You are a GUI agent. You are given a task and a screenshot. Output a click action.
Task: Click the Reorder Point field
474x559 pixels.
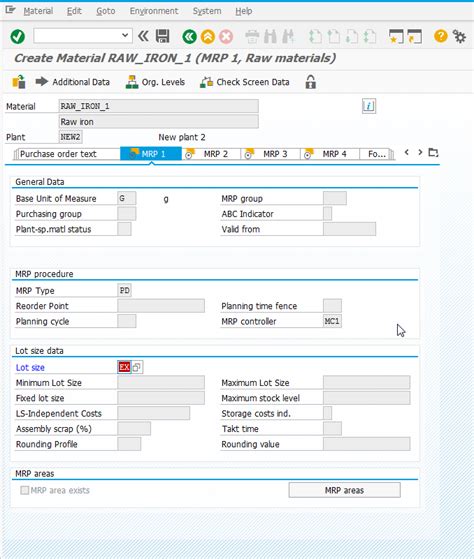point(161,306)
